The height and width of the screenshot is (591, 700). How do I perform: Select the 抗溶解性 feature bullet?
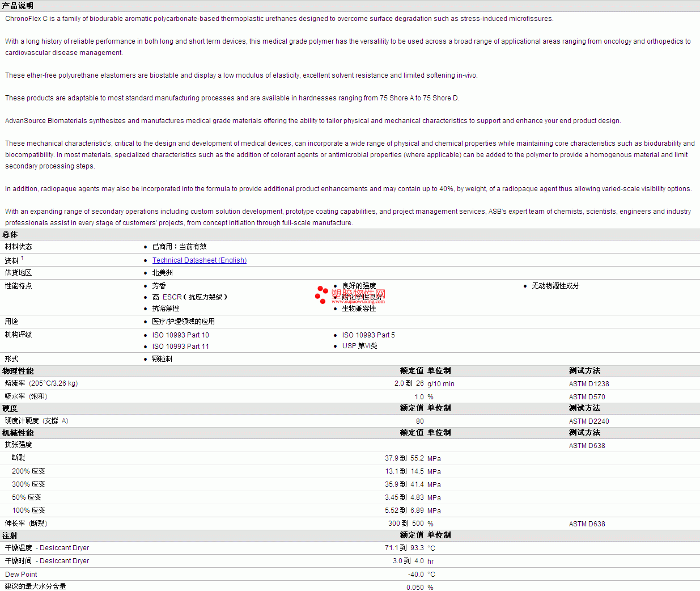[166, 309]
